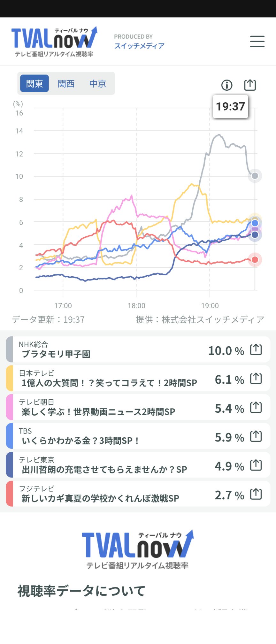The image size is (276, 644).
Task: Click the TVALnow logo in header
Action: click(54, 42)
